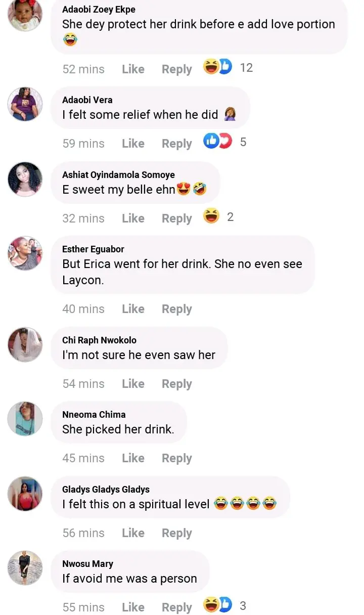Reply to Adaobi Vera's comment
Image resolution: width=364 pixels, height=615 pixels.
(176, 144)
